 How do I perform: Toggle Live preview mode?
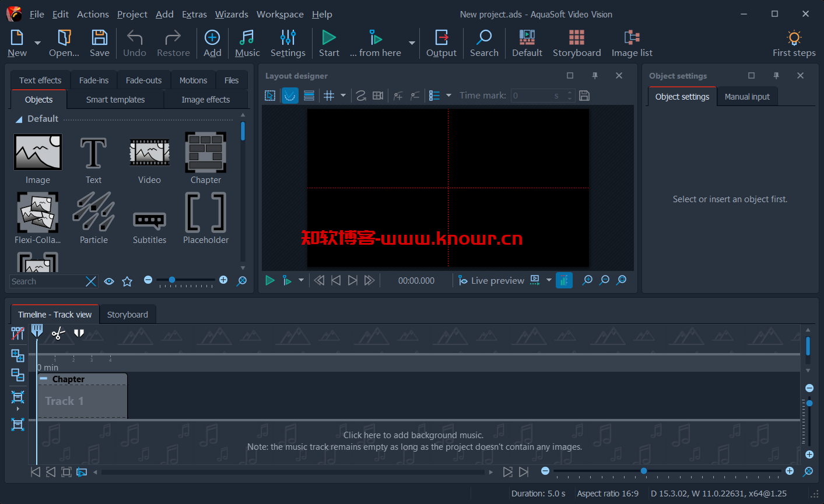(x=491, y=280)
